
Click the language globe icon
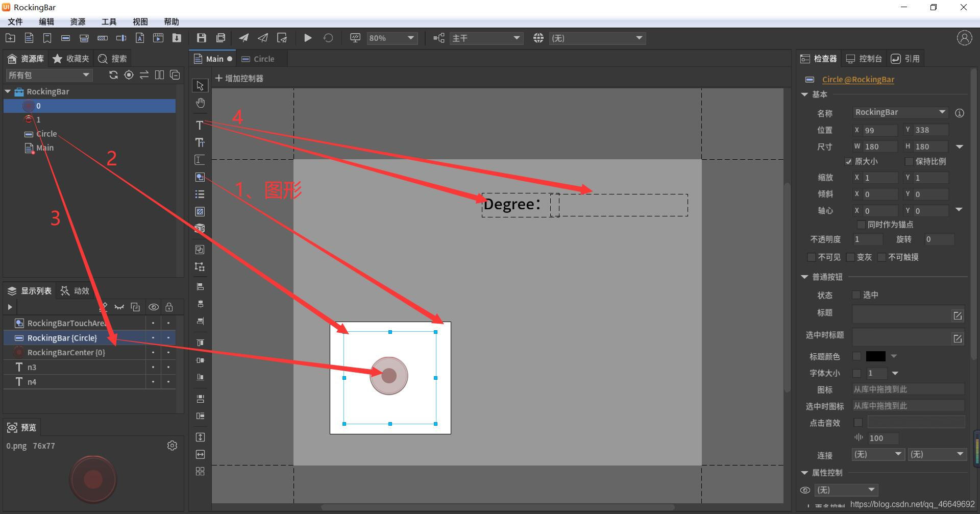pyautogui.click(x=538, y=38)
